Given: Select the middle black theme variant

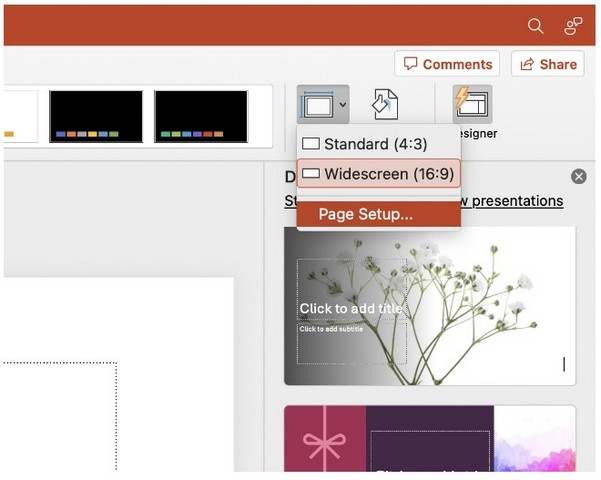Looking at the screenshot, I should (x=96, y=116).
